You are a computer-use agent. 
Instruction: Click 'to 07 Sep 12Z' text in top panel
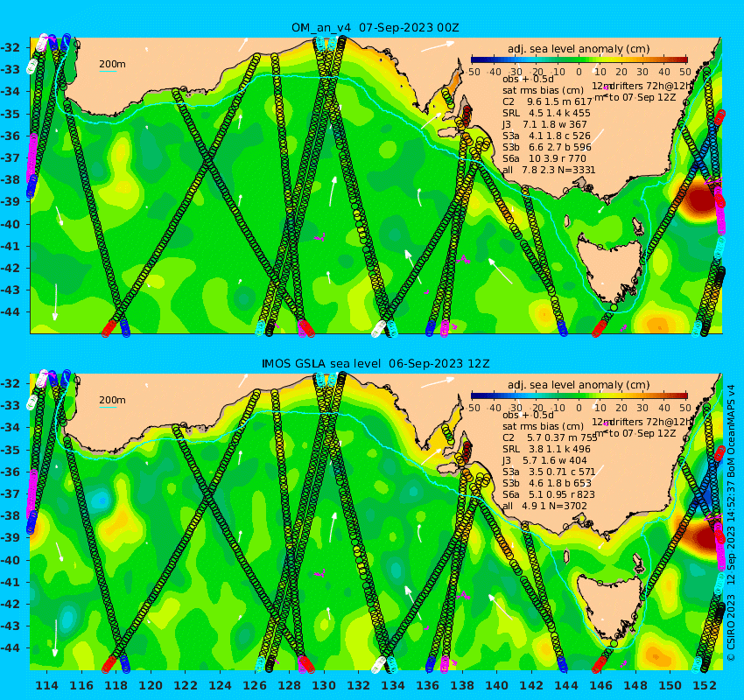(641, 98)
